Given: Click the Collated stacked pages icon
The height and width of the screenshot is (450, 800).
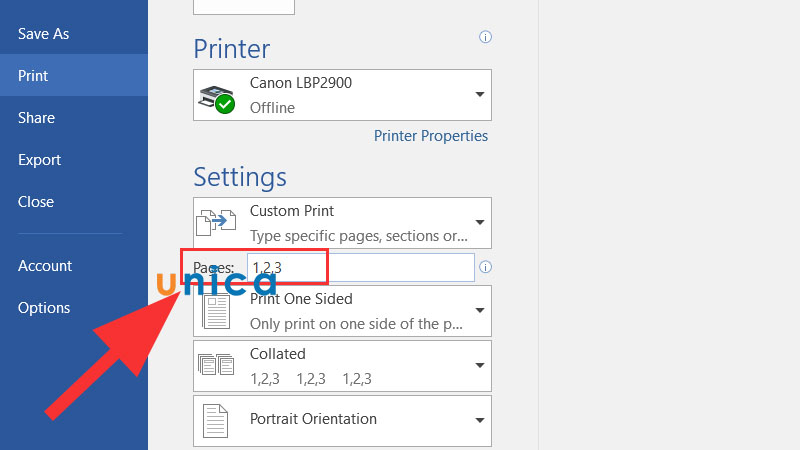Looking at the screenshot, I should click(217, 366).
